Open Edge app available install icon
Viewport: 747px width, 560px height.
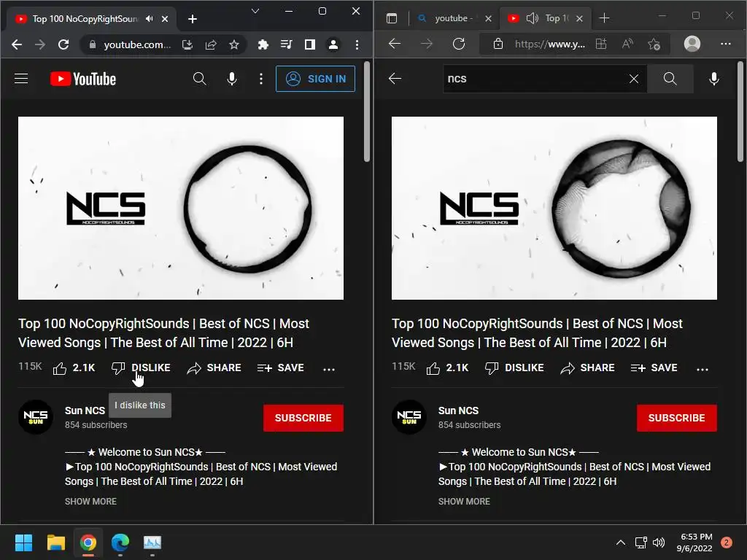point(602,44)
